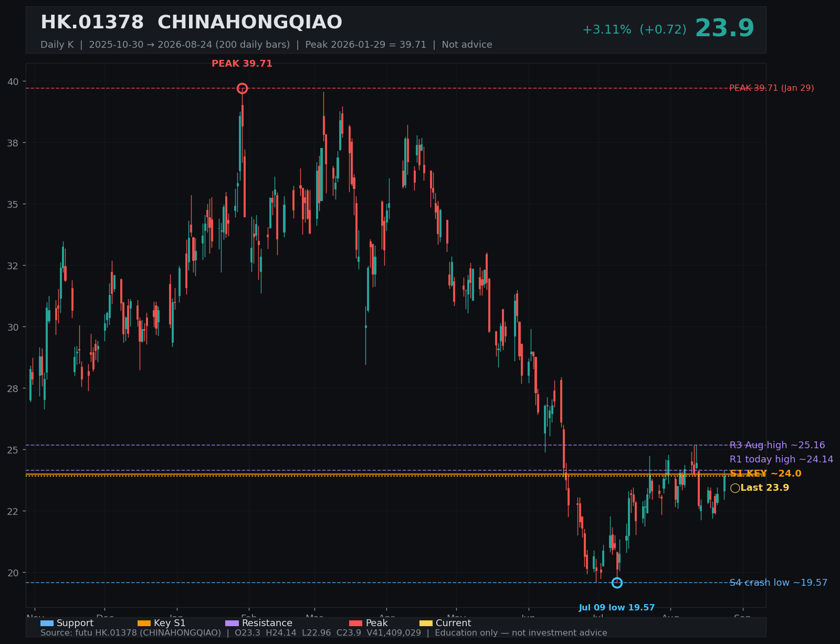Click the 32 y-axis tick label
This screenshot has width=840, height=644.
(13, 266)
